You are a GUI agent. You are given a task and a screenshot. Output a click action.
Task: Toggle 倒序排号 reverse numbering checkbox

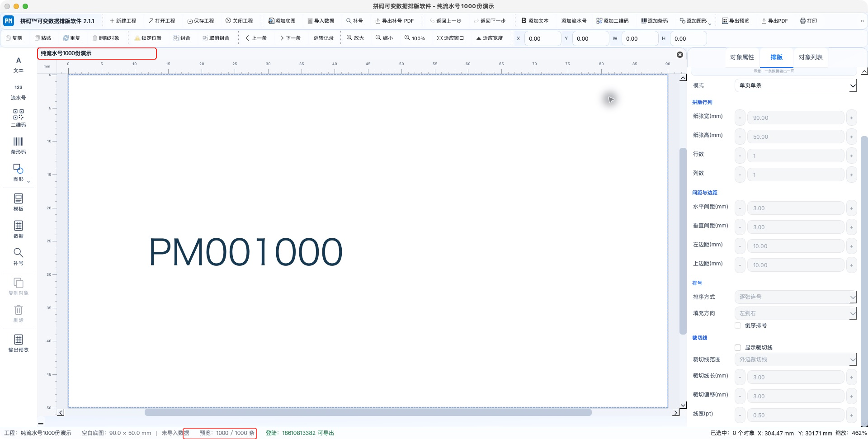738,326
